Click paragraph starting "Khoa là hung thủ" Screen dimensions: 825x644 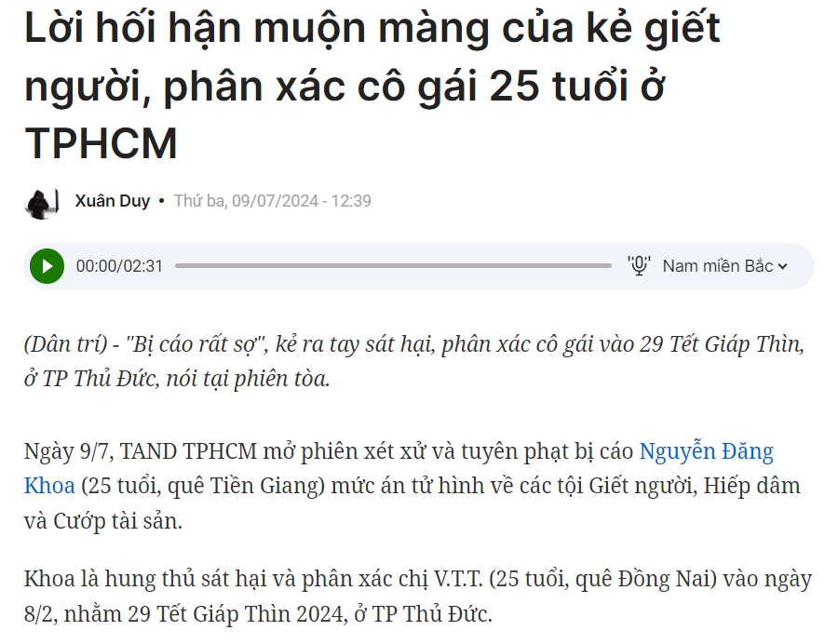418,597
